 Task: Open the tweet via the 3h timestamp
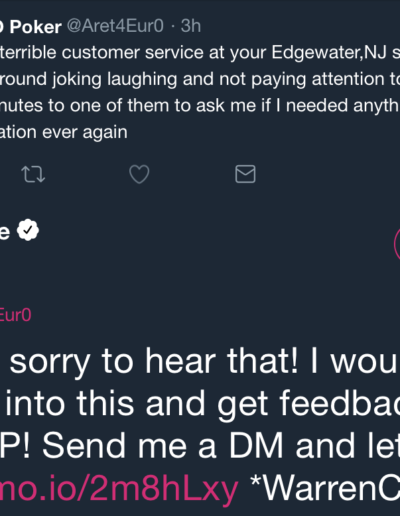[x=191, y=26]
